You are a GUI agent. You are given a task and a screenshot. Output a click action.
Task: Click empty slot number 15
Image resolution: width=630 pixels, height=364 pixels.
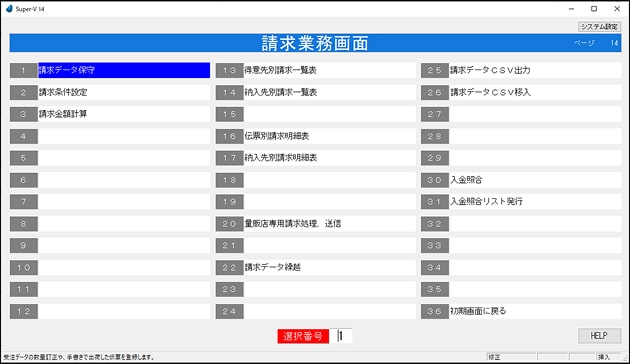point(229,114)
